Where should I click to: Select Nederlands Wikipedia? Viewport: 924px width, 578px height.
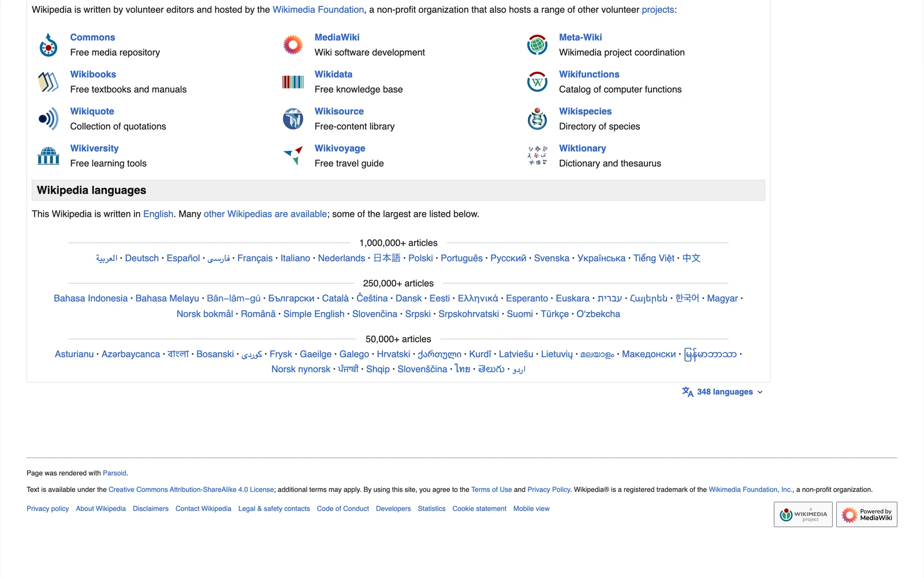[x=341, y=258]
